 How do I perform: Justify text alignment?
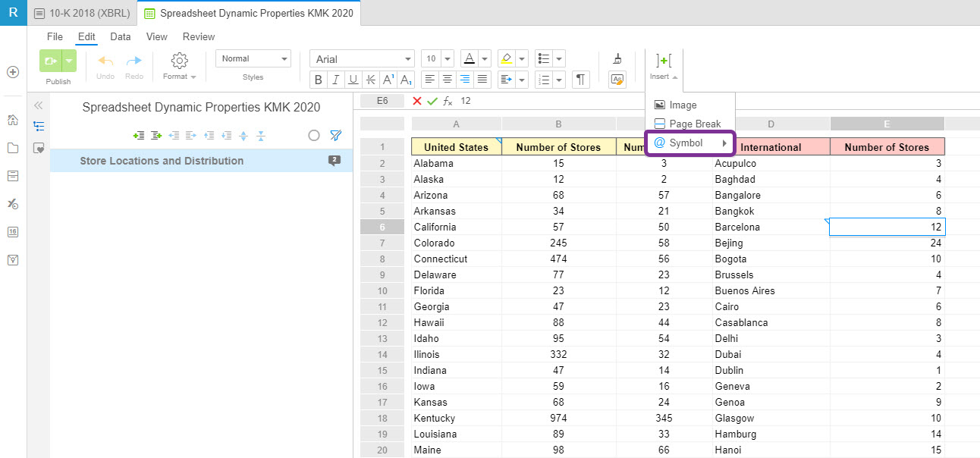pos(482,79)
